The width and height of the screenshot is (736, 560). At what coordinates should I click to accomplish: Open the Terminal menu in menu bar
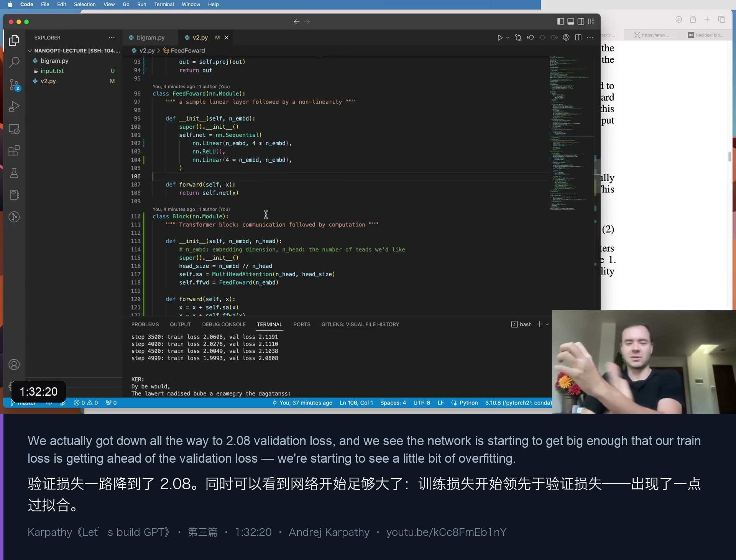point(164,5)
